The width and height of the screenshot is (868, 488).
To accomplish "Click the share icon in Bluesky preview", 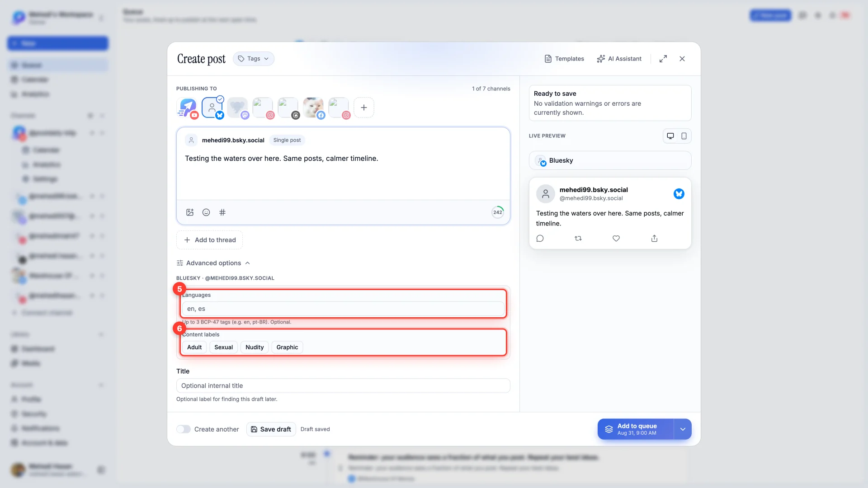I will coord(654,239).
